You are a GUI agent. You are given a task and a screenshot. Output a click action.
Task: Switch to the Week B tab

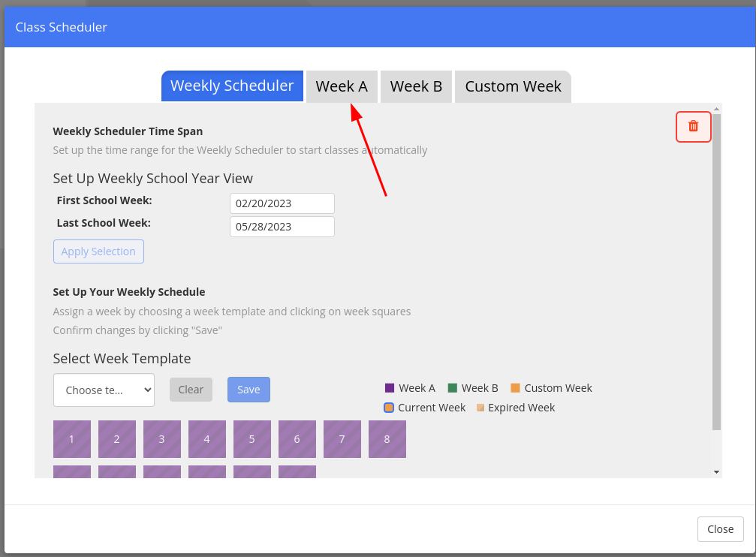tap(416, 86)
